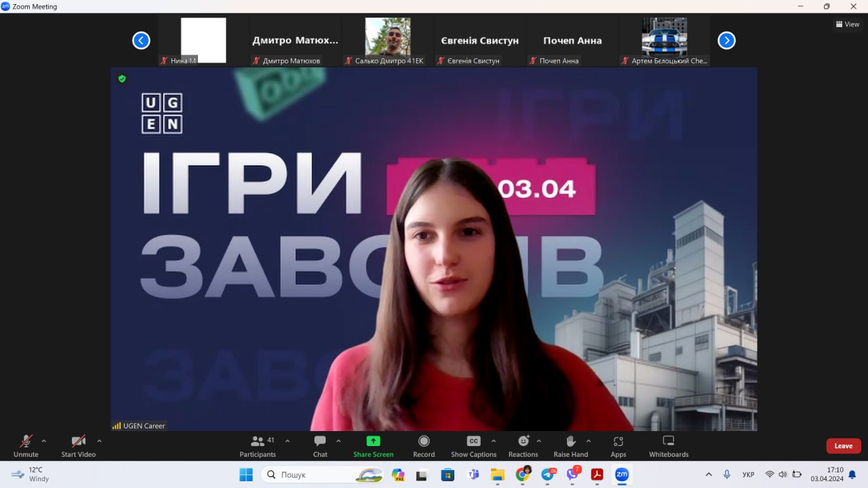
Task: Switch keyboard language УКР
Action: 749,474
